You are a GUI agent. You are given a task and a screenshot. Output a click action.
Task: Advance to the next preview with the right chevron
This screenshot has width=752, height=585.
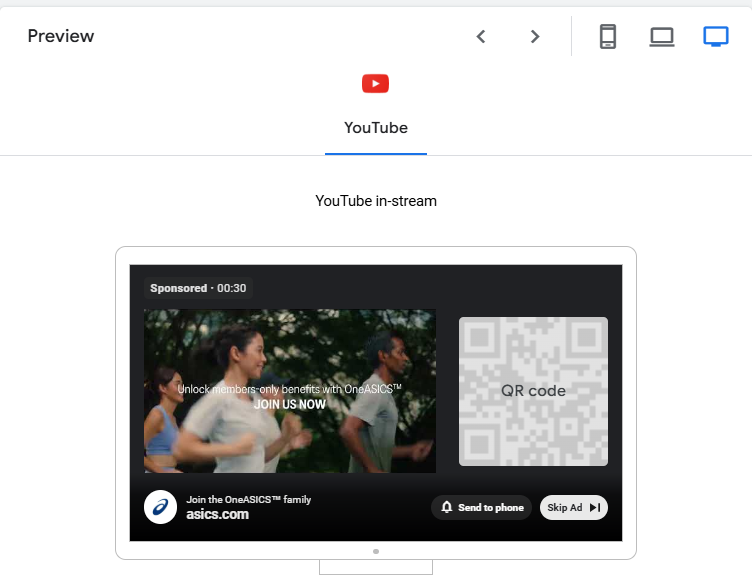point(535,36)
